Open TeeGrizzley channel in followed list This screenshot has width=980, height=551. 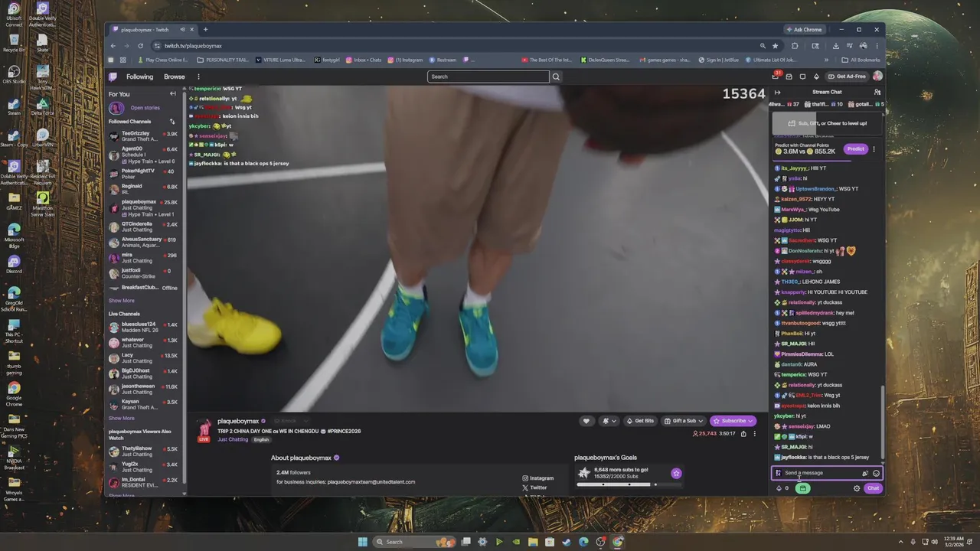pyautogui.click(x=143, y=136)
